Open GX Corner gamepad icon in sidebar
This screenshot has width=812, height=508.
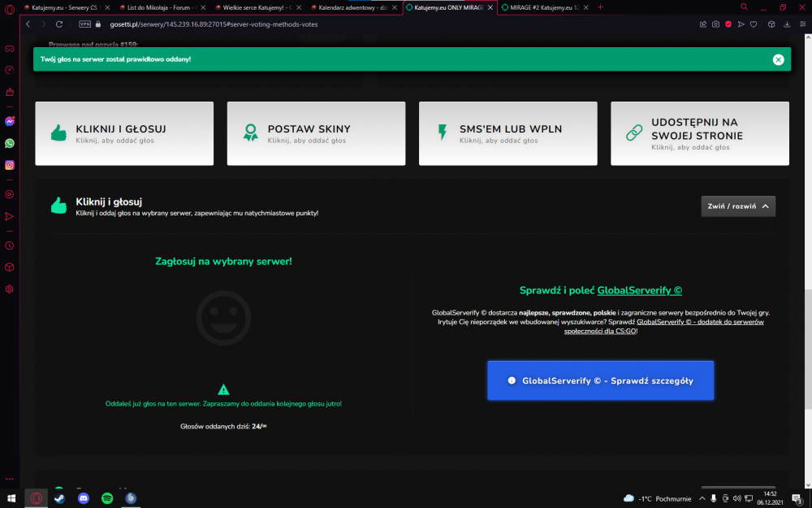[9, 49]
